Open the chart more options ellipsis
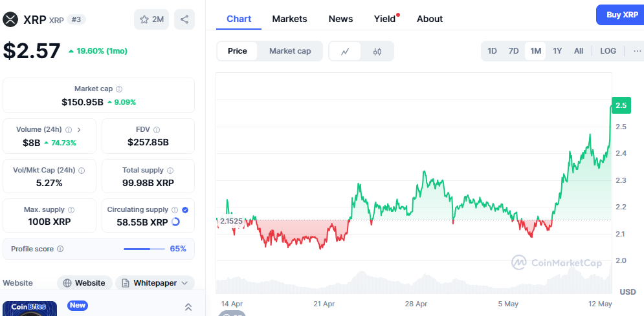 [x=637, y=51]
